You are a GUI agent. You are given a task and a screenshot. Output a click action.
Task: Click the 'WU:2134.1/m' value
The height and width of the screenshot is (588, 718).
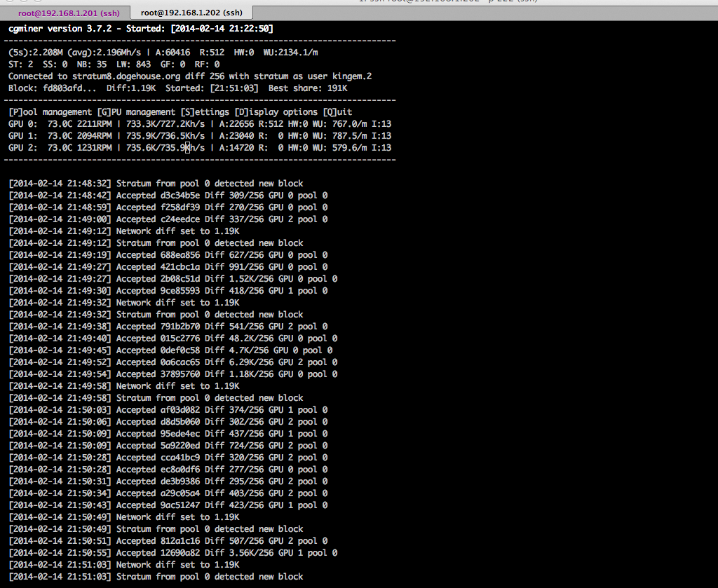290,53
